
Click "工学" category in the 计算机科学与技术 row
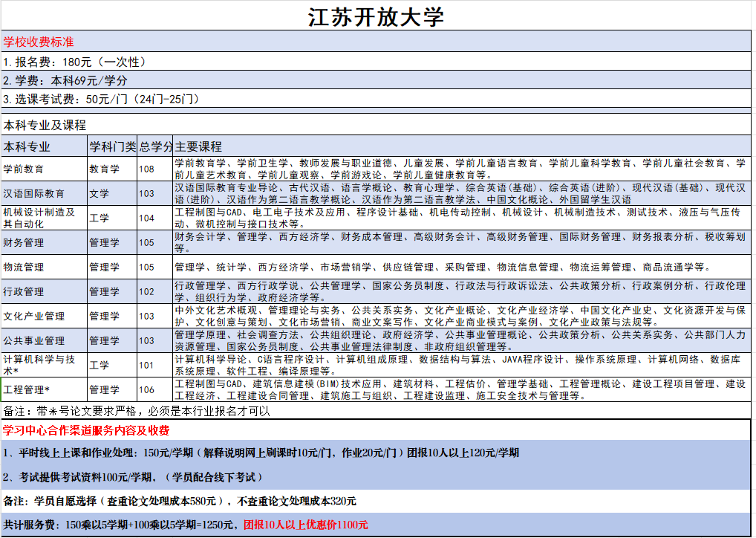pos(112,365)
